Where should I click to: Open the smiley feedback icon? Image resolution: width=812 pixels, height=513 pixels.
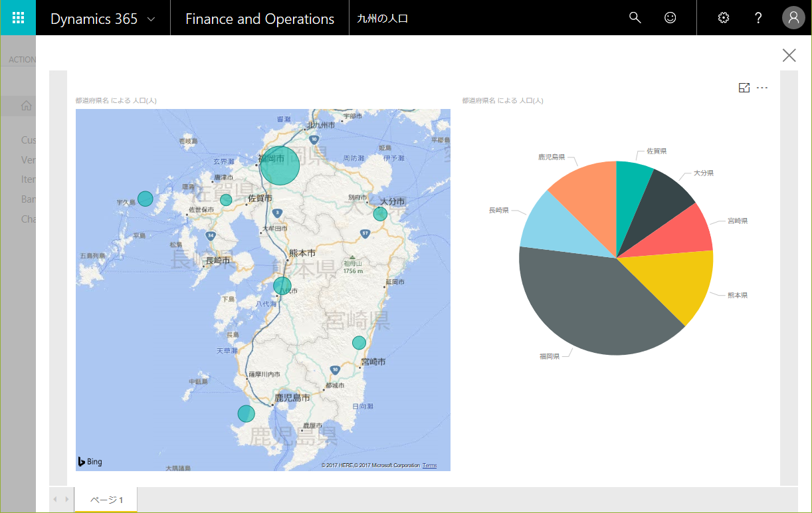(670, 18)
